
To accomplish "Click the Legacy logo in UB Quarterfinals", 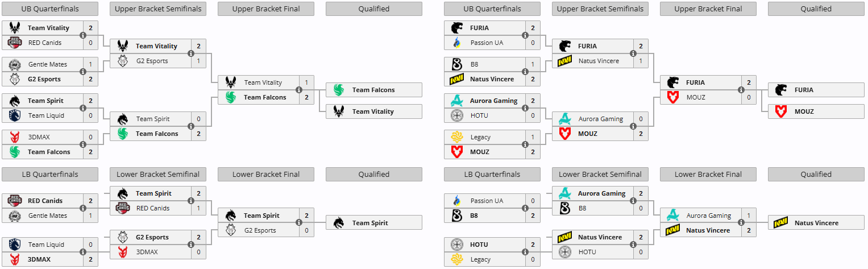I will point(457,137).
